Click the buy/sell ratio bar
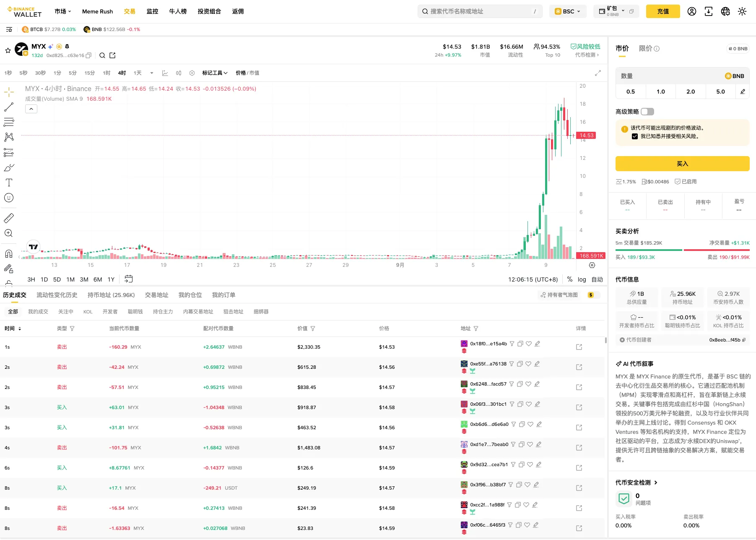This screenshot has width=756, height=540. point(682,250)
